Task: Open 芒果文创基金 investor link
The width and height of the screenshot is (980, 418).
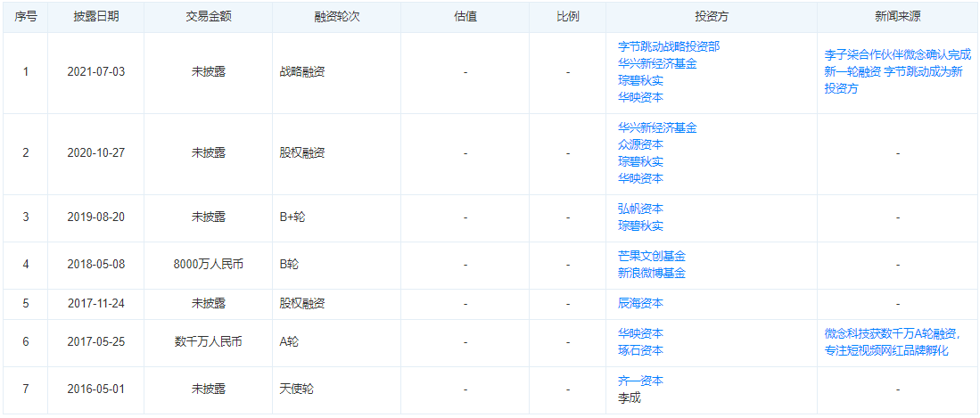Action: click(651, 256)
